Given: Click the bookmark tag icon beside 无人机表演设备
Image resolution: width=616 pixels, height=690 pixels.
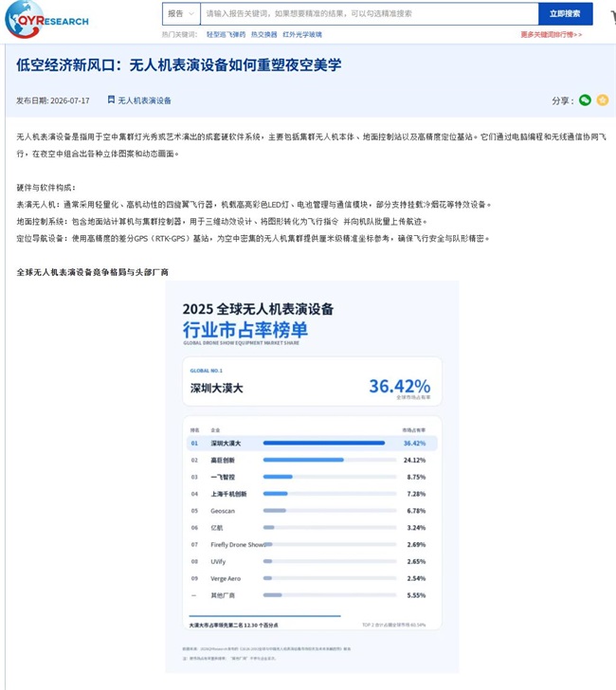Looking at the screenshot, I should (111, 100).
